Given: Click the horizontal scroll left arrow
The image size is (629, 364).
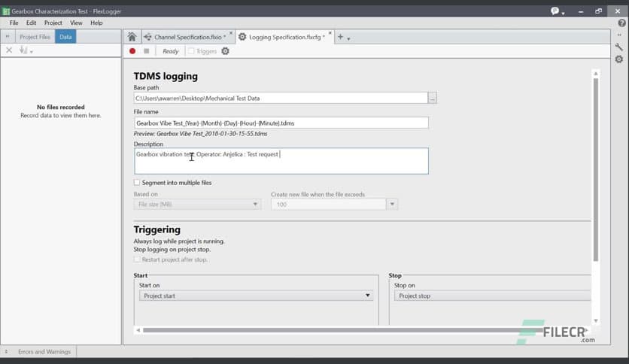Looking at the screenshot, I should tap(138, 330).
